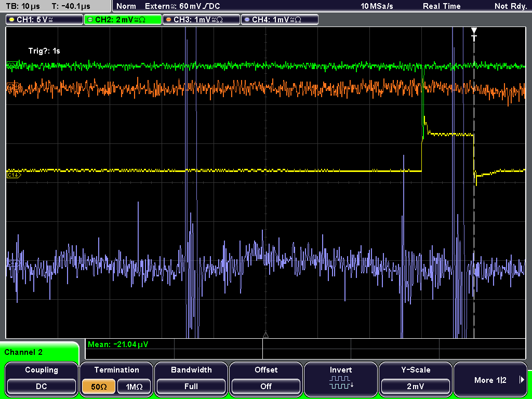532x399 pixels.
Task: Click the Mean: -21.04 µV measurement
Action: point(118,344)
